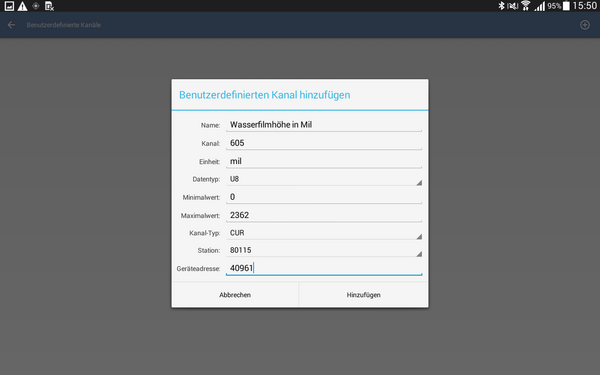This screenshot has width=600, height=375.
Task: Tap the 95% battery percentage text
Action: (x=554, y=6)
